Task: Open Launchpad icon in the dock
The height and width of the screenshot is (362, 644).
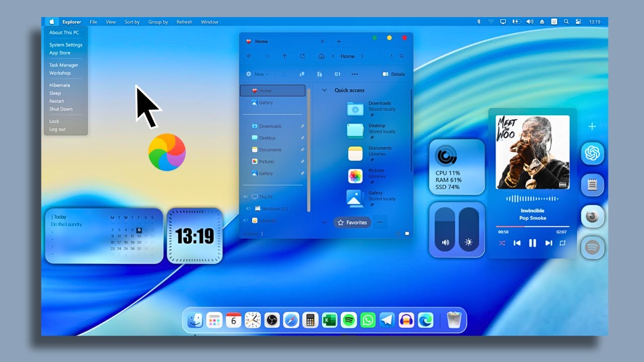Action: click(x=214, y=320)
